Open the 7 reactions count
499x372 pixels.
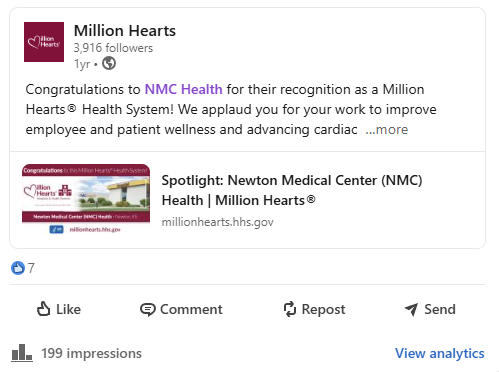[x=31, y=268]
